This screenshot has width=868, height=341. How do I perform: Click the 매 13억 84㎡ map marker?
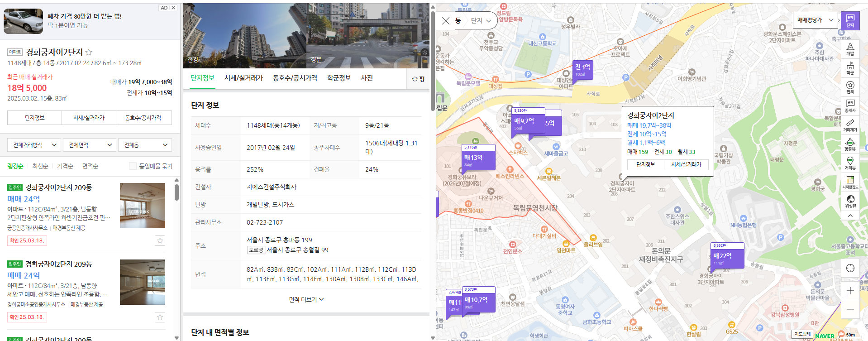click(x=479, y=160)
